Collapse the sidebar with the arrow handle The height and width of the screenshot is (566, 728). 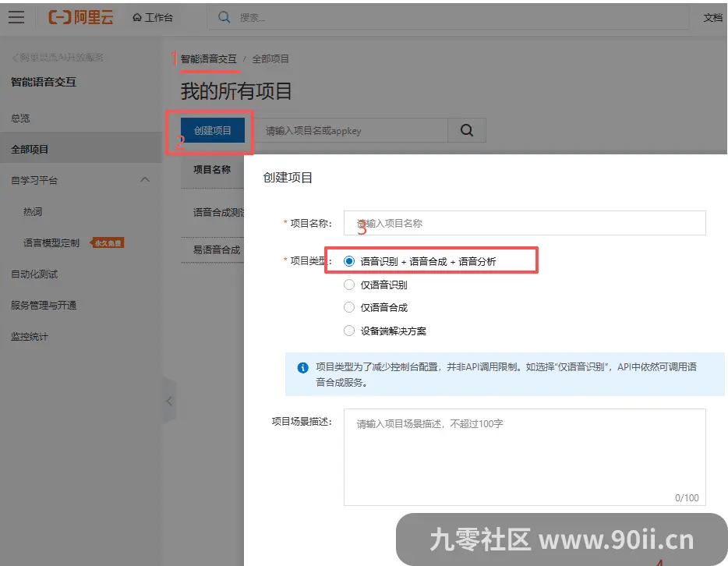tap(169, 402)
